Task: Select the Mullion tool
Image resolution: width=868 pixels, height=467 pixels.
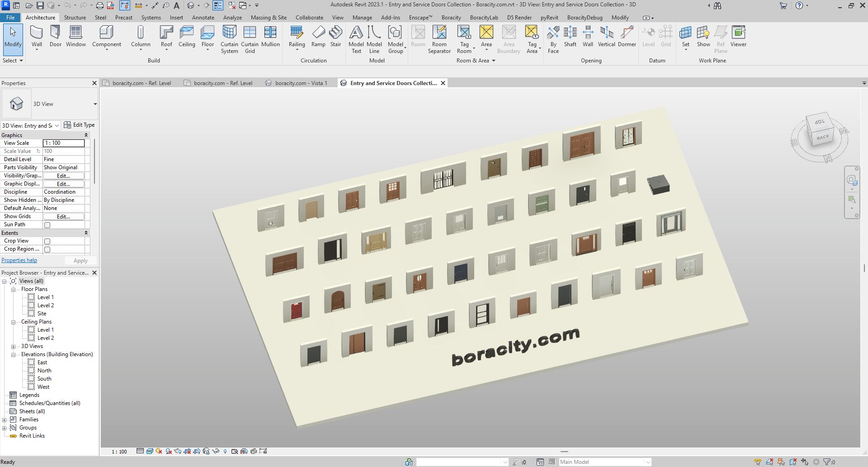Action: click(270, 37)
